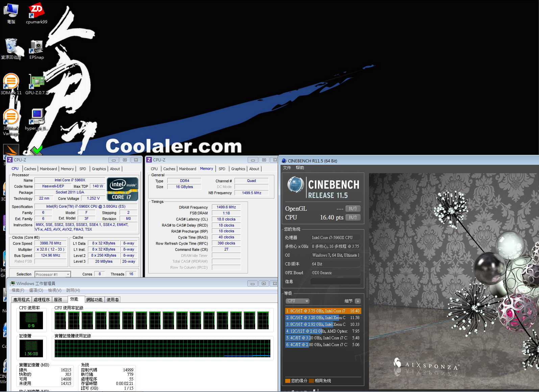Image resolution: width=539 pixels, height=392 pixels.
Task: Open the 檢視(V) menu in Task Manager
Action: pyautogui.click(x=55, y=290)
